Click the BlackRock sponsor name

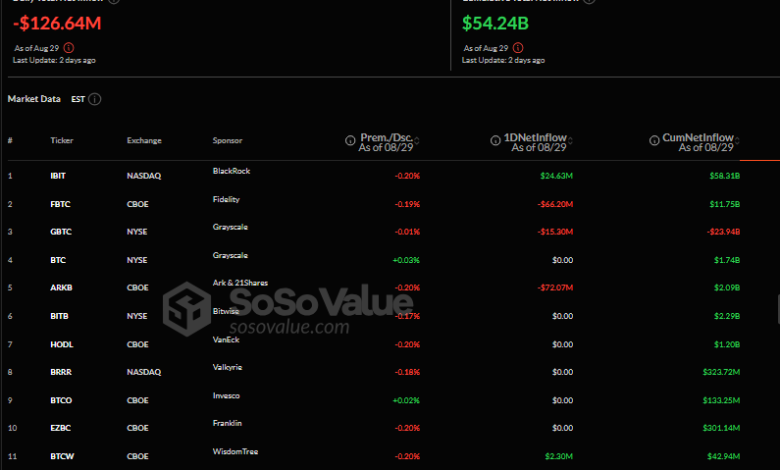(231, 171)
